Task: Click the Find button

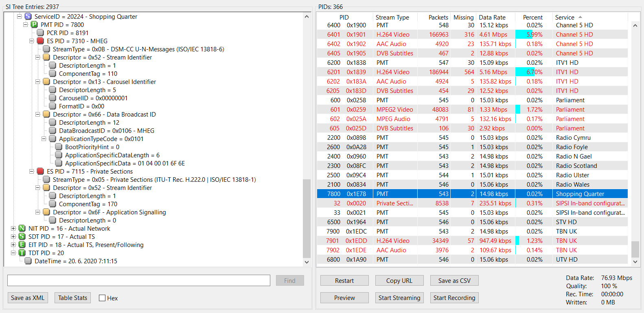Action: pyautogui.click(x=290, y=280)
